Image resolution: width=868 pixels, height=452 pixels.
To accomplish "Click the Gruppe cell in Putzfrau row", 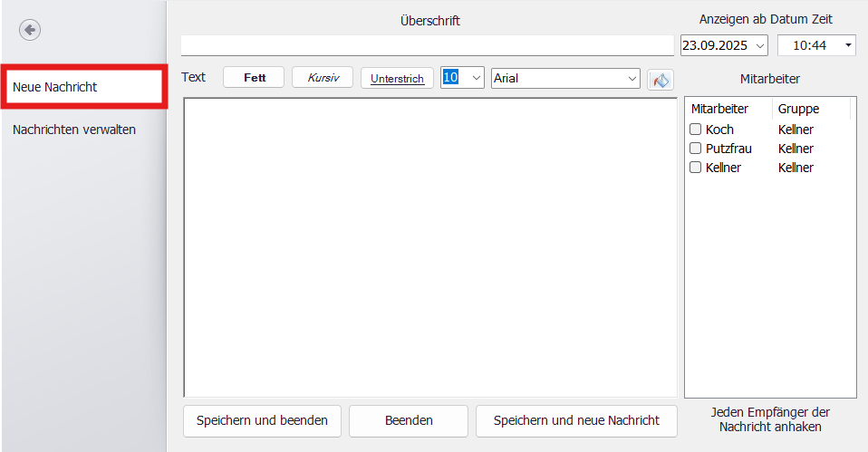I will [796, 149].
